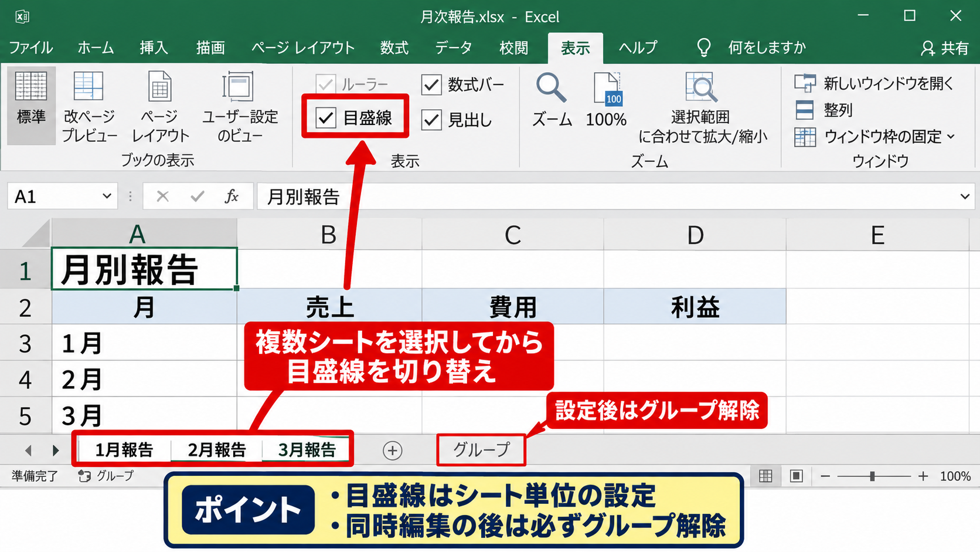Screen dimensions: 980x552
Task: Open the ページ レイアウト ribbon tab
Action: pyautogui.click(x=303, y=48)
